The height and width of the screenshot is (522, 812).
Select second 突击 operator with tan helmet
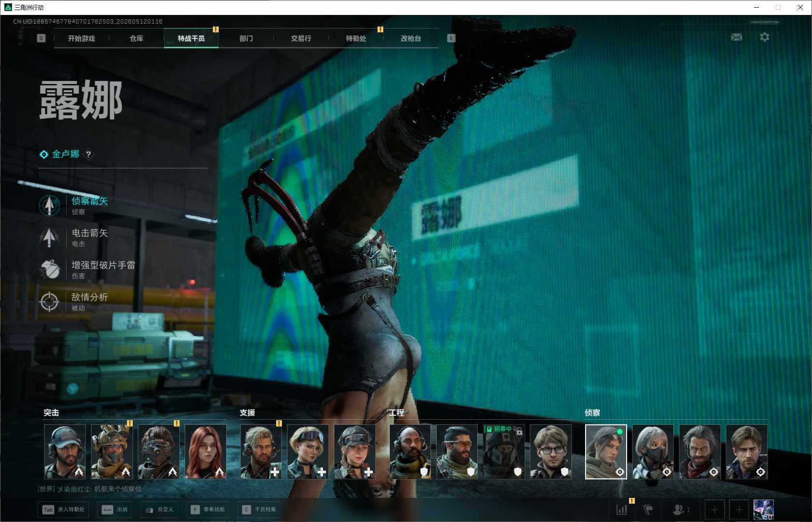[112, 452]
